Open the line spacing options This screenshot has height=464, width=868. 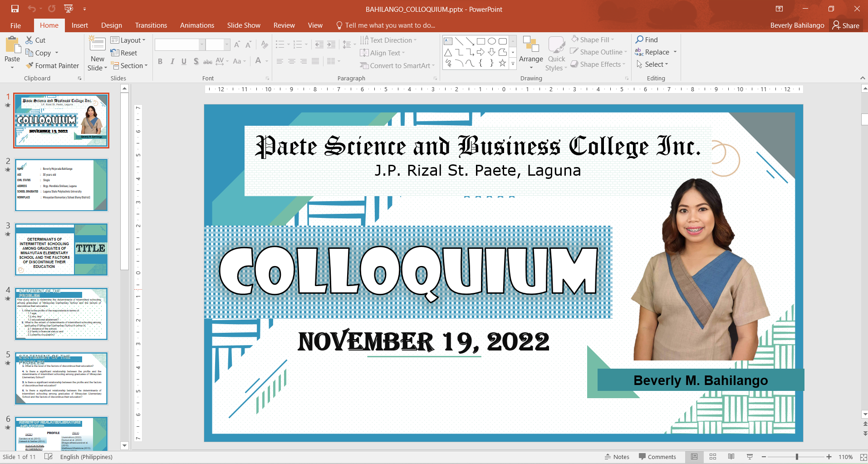click(349, 44)
